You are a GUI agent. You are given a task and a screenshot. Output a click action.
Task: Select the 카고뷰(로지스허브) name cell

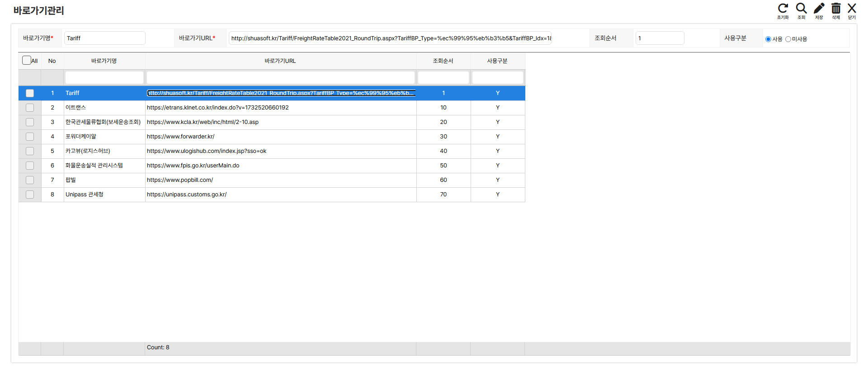(104, 151)
